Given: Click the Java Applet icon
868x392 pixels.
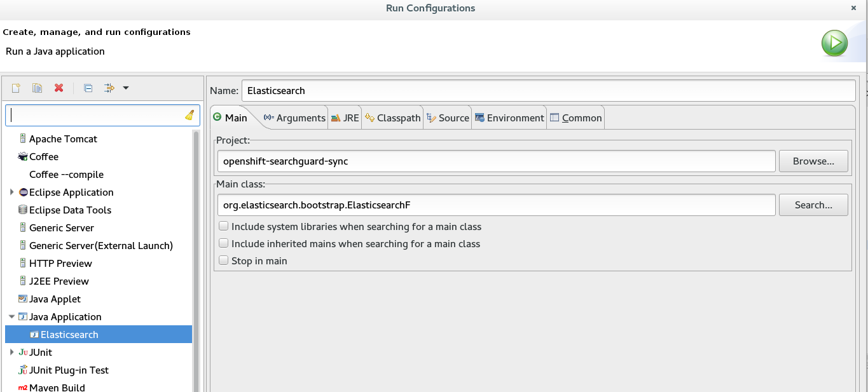Looking at the screenshot, I should click(x=23, y=299).
